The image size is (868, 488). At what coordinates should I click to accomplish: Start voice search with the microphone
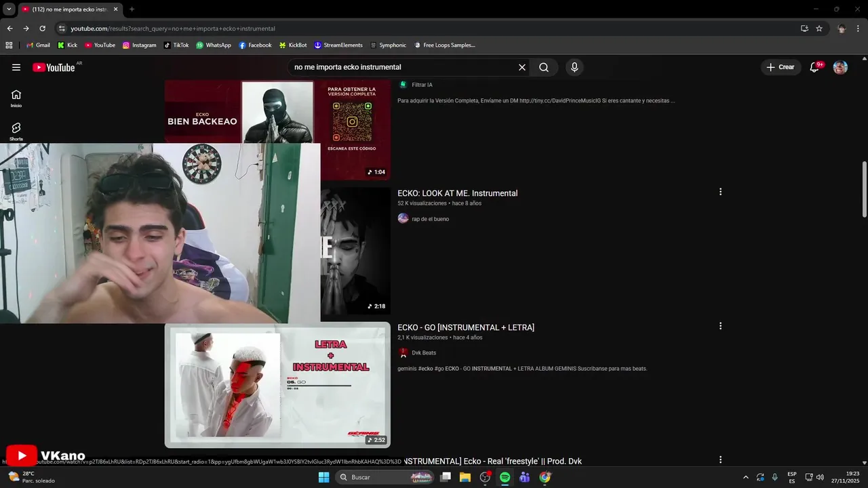(x=574, y=67)
